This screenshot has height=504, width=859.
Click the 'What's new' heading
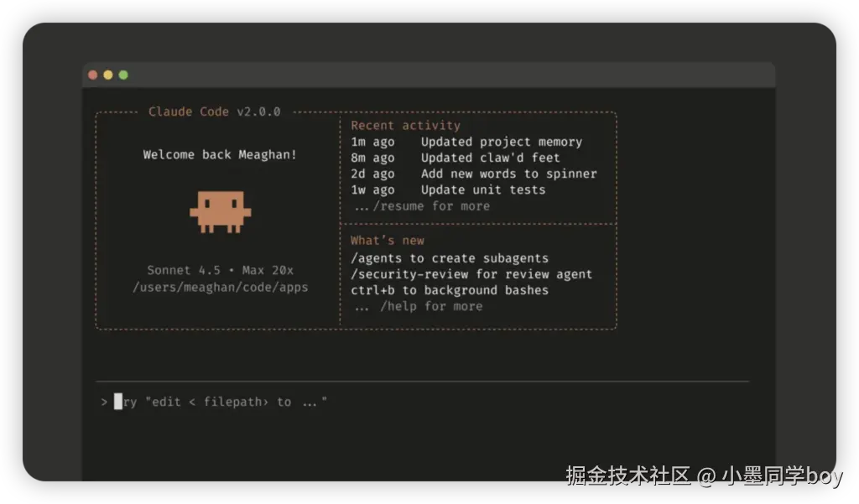388,241
